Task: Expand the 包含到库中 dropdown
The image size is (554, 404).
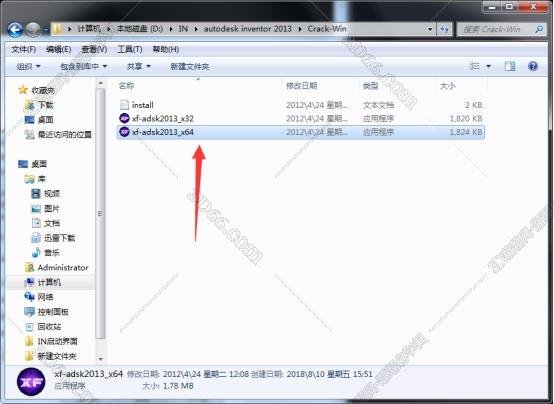Action: [83, 66]
